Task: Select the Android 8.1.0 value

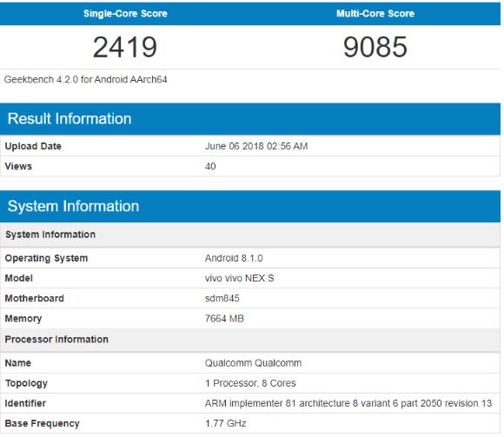Action: (234, 258)
